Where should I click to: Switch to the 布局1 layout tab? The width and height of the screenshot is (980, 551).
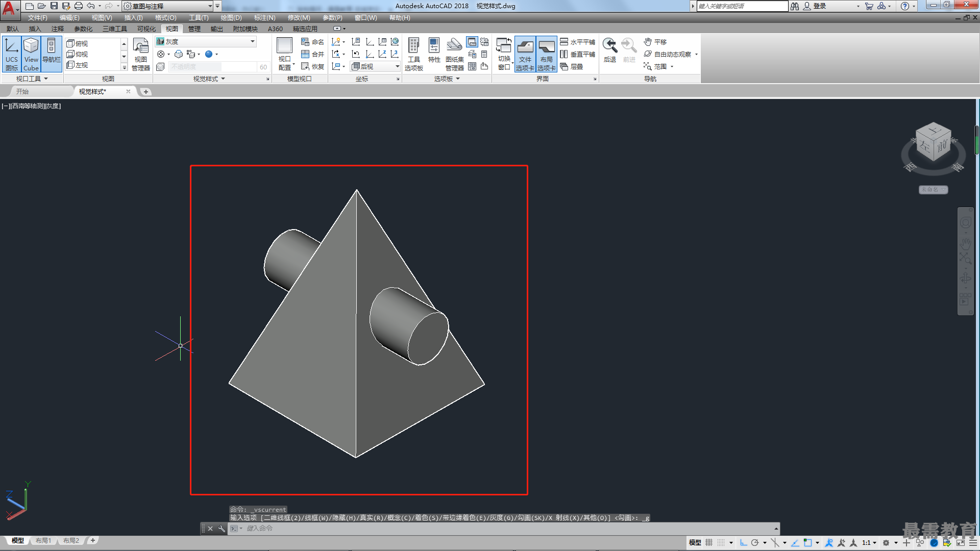tap(43, 541)
